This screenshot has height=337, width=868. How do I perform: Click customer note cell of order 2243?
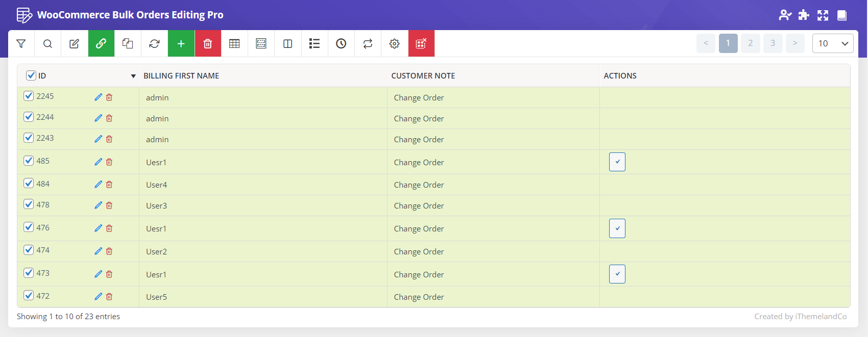tap(493, 139)
